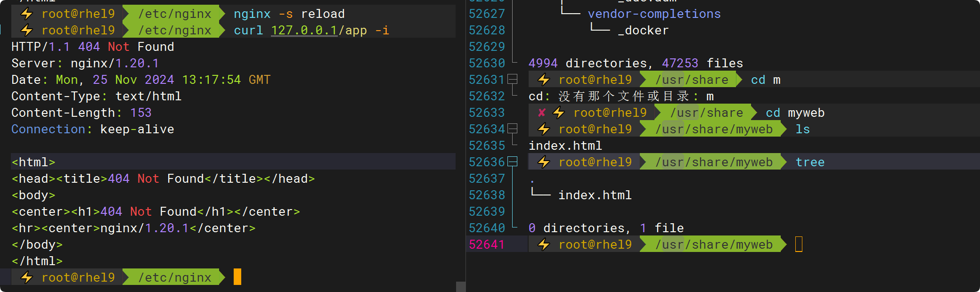Click the 'Content-Length: 153' header
This screenshot has width=980, height=292.
82,113
